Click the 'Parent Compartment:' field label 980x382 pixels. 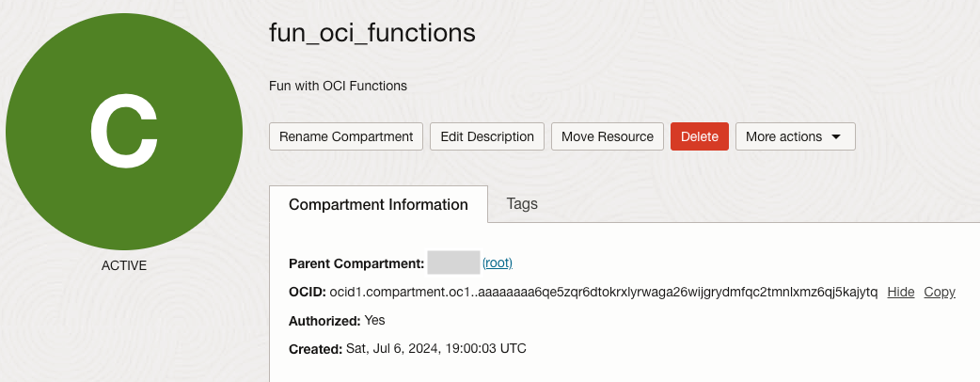click(356, 263)
